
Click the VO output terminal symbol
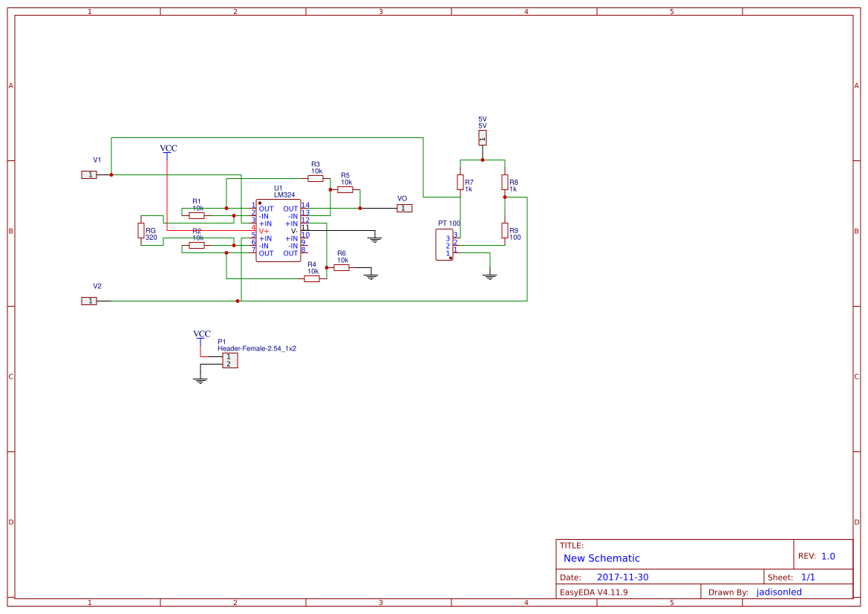tap(404, 208)
